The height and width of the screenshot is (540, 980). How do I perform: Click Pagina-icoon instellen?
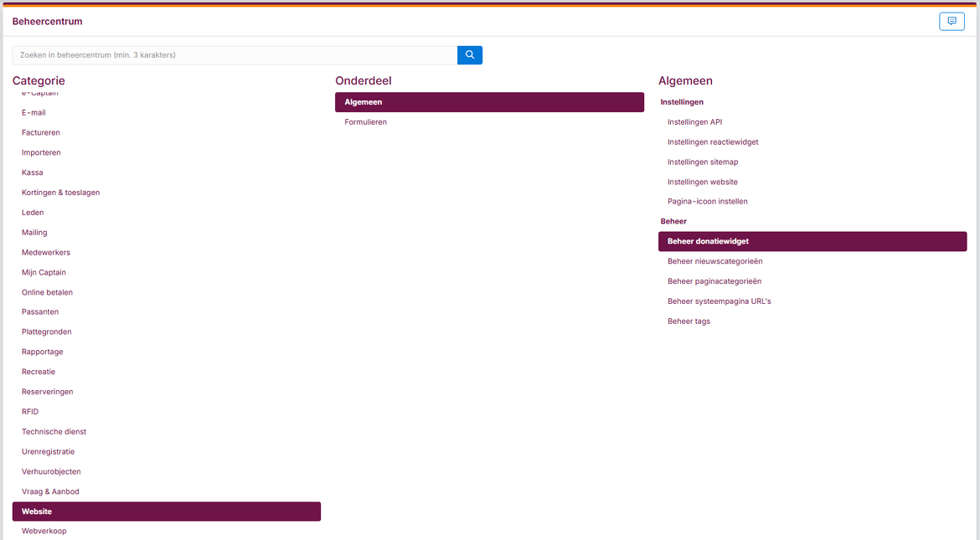click(707, 202)
